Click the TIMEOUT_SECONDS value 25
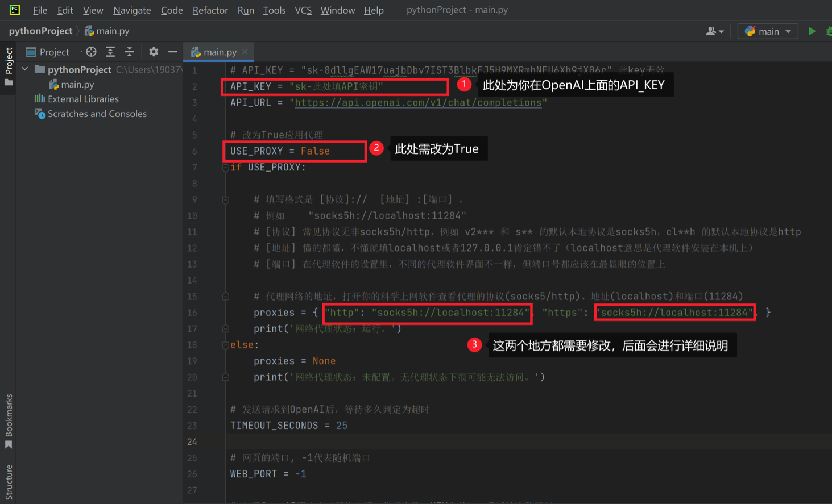The height and width of the screenshot is (504, 832). pos(342,426)
